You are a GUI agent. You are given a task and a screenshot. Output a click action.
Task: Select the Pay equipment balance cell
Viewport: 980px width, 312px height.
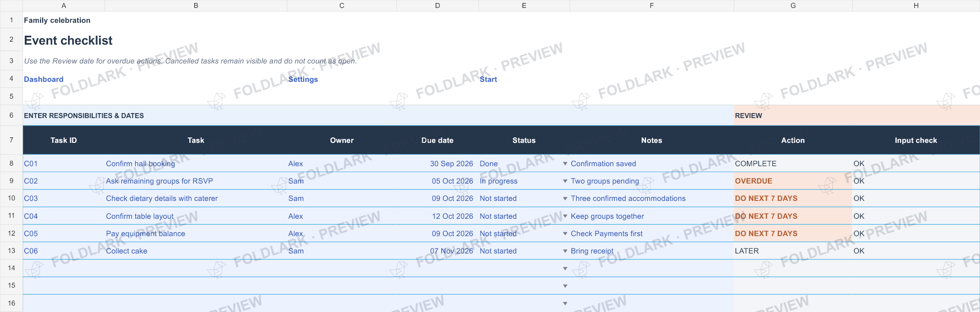tap(196, 234)
